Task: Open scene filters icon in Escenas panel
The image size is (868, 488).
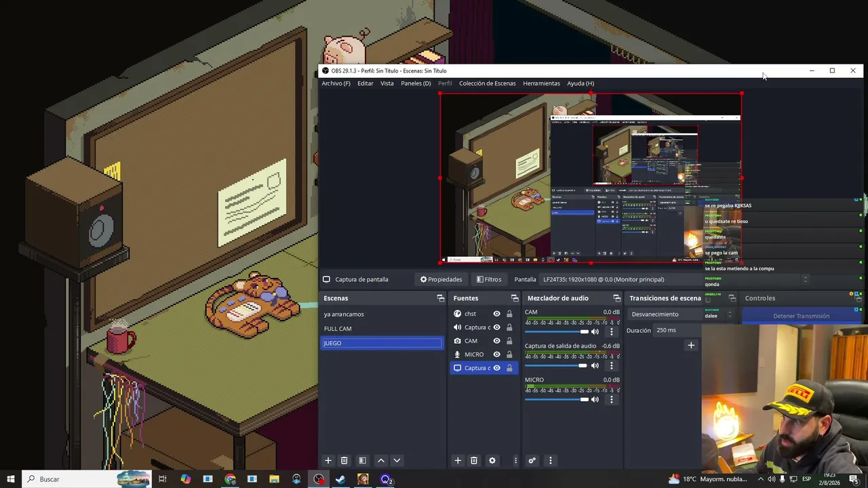Action: 363,460
